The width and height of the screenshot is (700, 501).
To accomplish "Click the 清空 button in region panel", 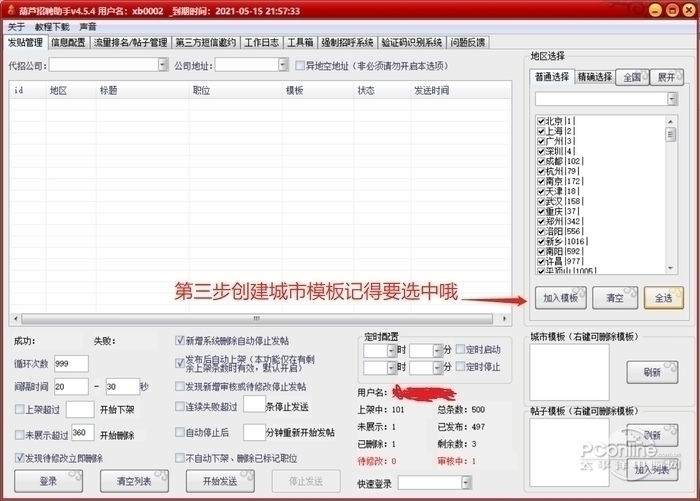I will (615, 298).
